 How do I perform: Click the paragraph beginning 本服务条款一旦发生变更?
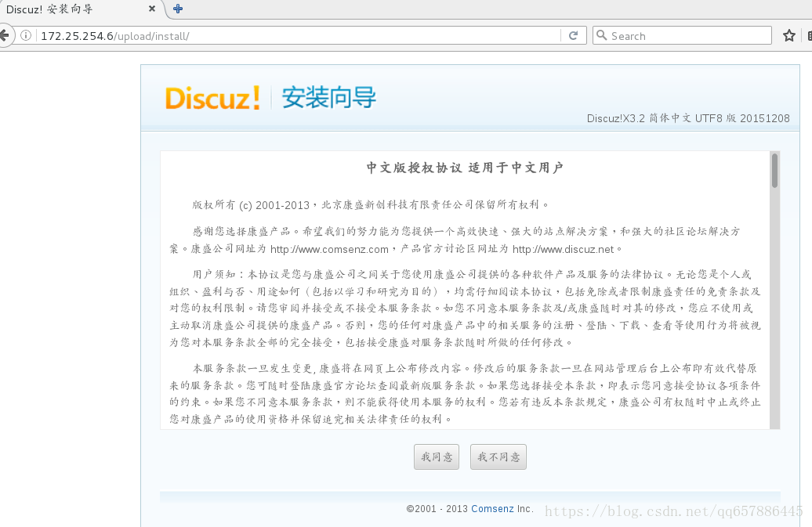pos(465,394)
